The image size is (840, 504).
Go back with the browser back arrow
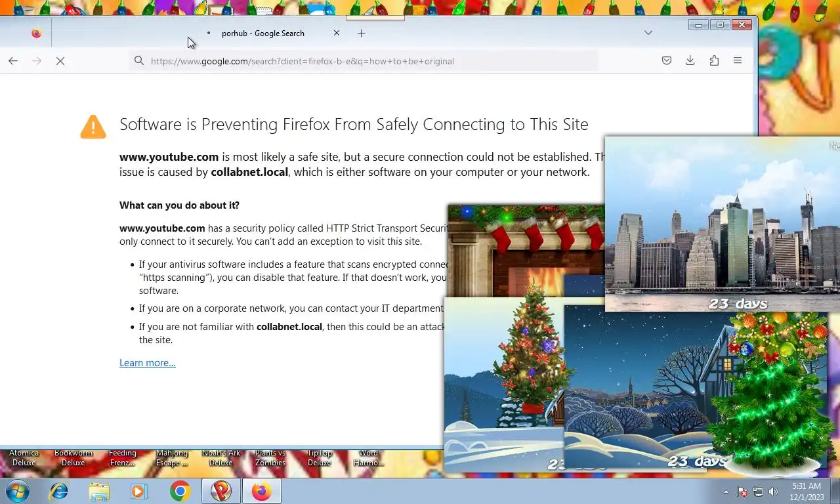coord(13,61)
